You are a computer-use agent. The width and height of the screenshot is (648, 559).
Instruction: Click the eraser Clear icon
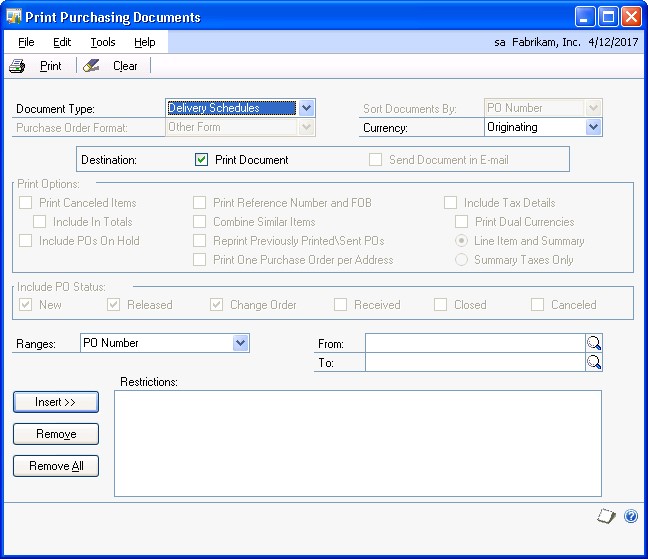[x=91, y=66]
